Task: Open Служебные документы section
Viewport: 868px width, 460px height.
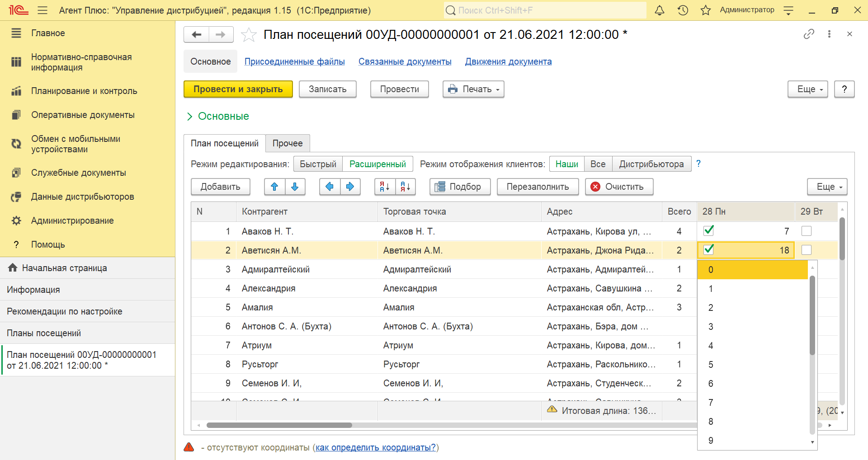Action: [x=87, y=173]
